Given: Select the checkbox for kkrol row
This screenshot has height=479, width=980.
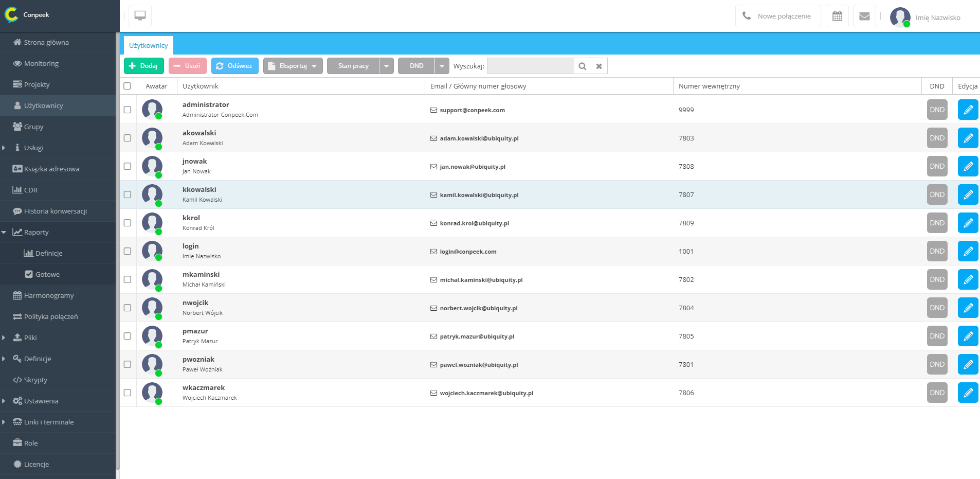Looking at the screenshot, I should click(128, 223).
